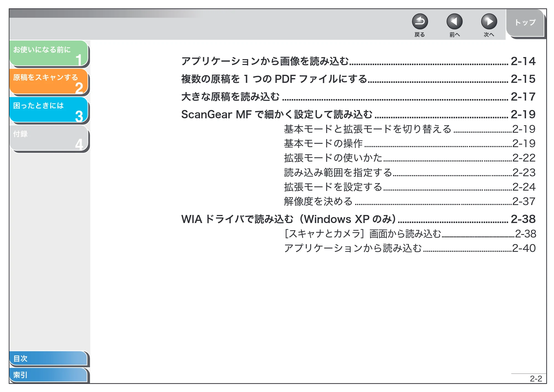Open 解像度を決める entry
Image resolution: width=554 pixels, height=392 pixels.
(x=410, y=201)
